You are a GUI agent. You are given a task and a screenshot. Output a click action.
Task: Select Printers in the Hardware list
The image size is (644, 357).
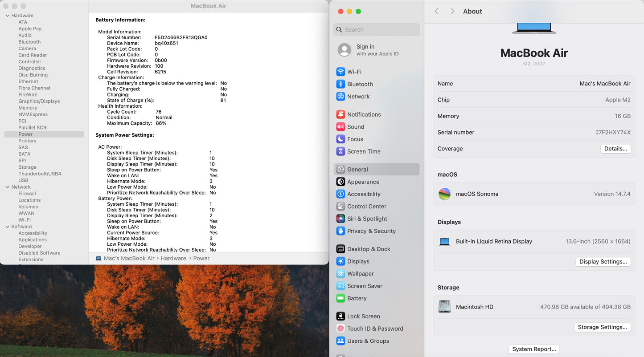[x=27, y=141]
